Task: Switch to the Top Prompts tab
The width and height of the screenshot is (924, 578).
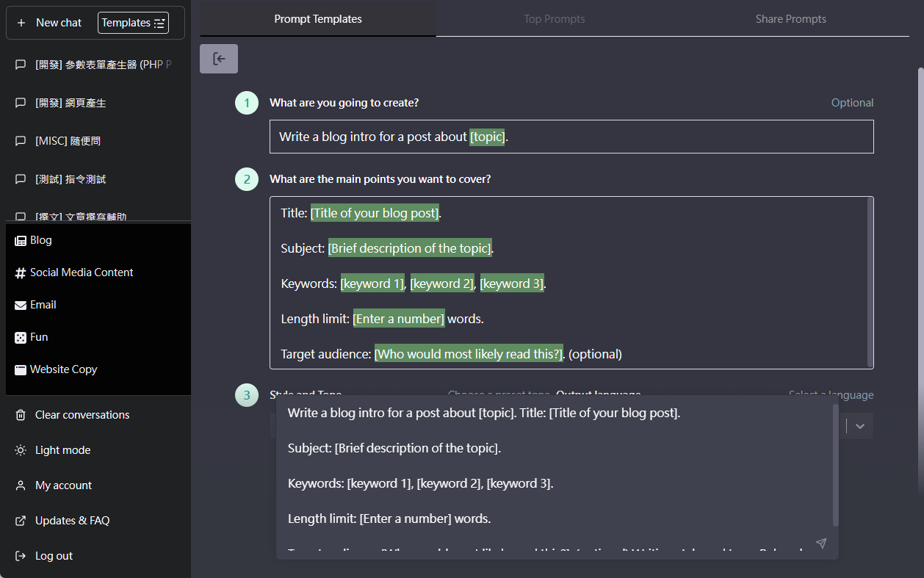Action: 554,19
